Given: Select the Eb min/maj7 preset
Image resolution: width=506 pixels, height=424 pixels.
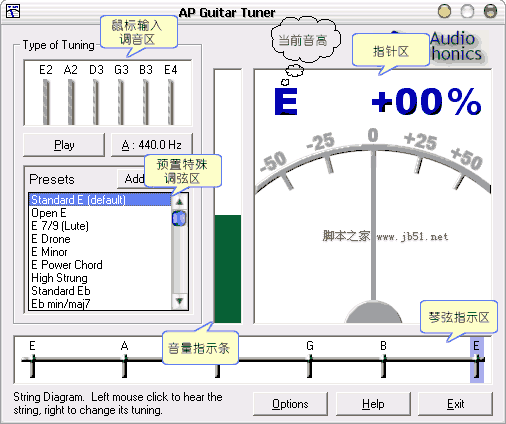Looking at the screenshot, I should [100, 303].
